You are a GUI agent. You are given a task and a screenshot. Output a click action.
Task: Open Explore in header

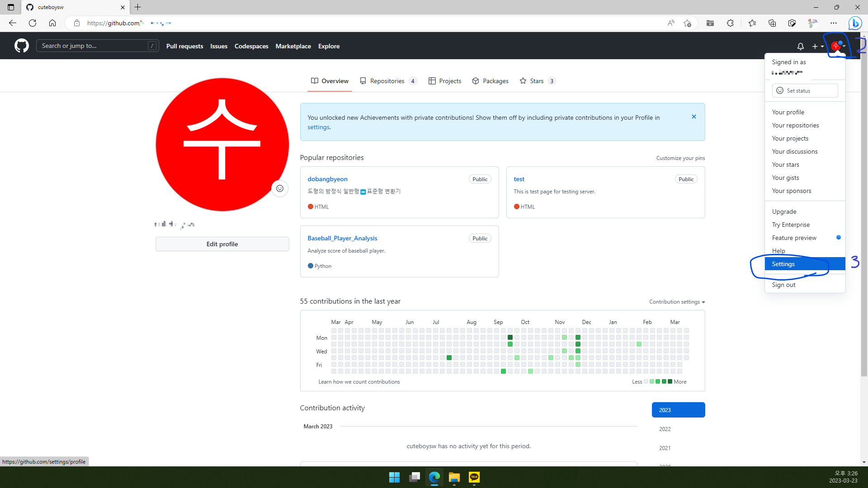[329, 46]
